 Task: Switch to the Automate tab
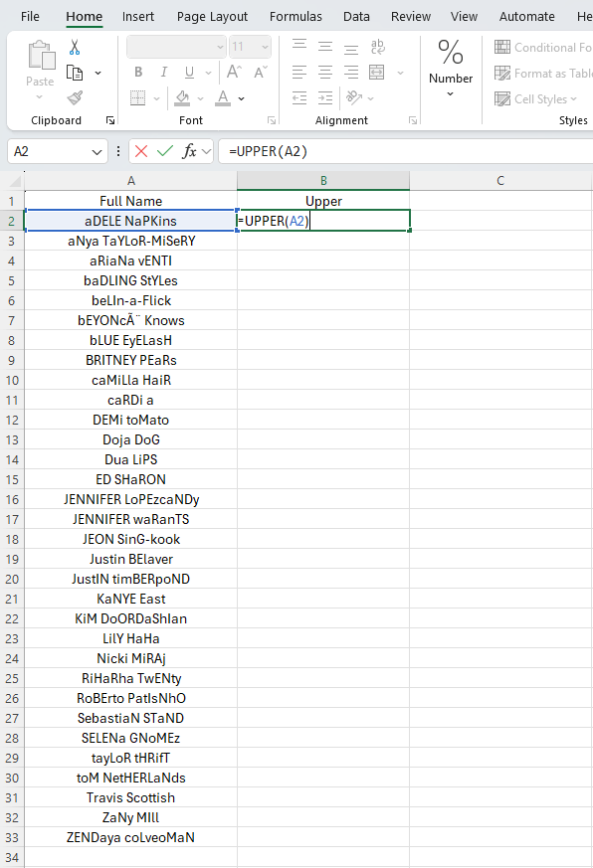[526, 17]
